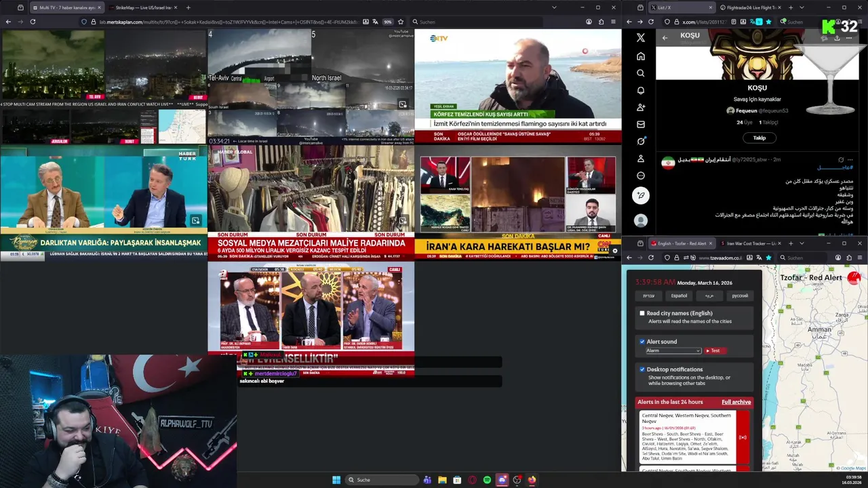This screenshot has height=488, width=868.
Task: Enable Read city names (English) checkbox
Action: click(642, 313)
